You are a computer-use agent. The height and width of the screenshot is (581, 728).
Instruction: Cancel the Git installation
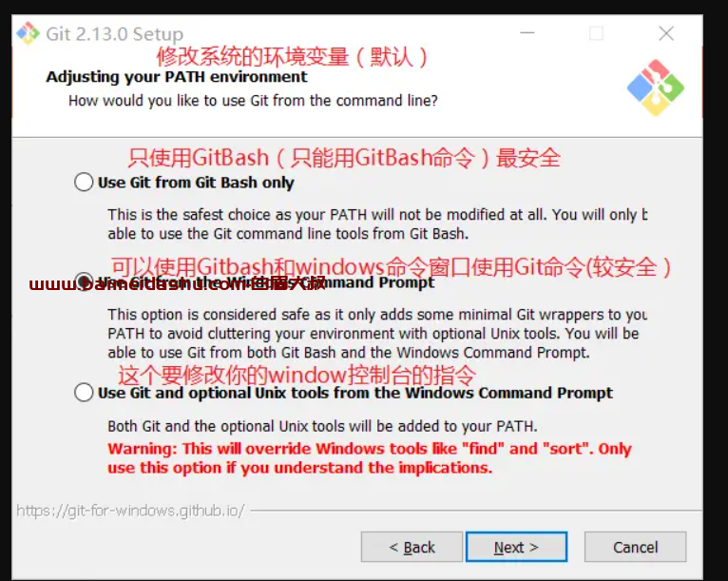635,547
